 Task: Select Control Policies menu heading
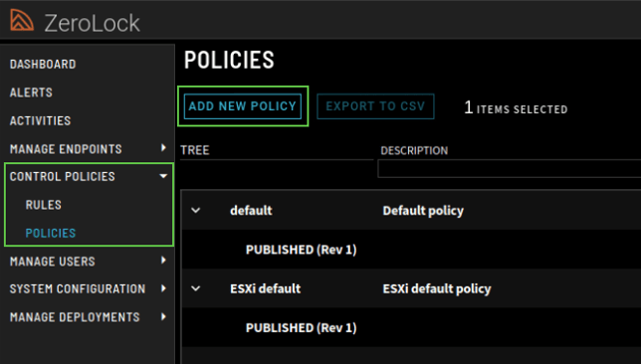(62, 176)
